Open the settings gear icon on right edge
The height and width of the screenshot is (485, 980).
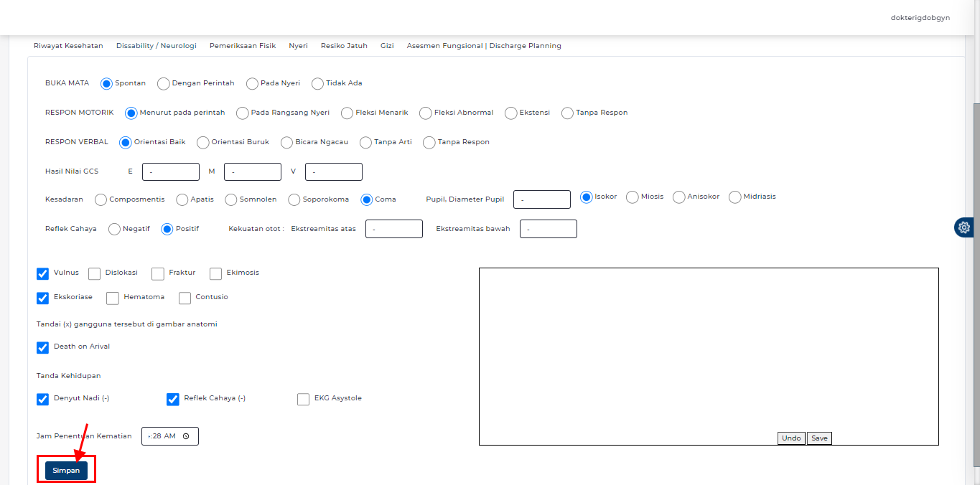(963, 227)
